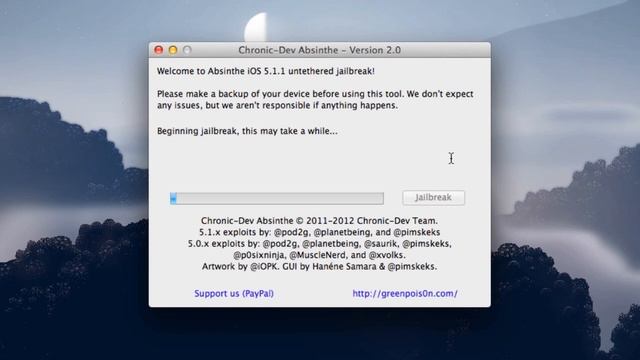The width and height of the screenshot is (640, 360).
Task: Click the jailbreak progress bar
Action: point(277,198)
